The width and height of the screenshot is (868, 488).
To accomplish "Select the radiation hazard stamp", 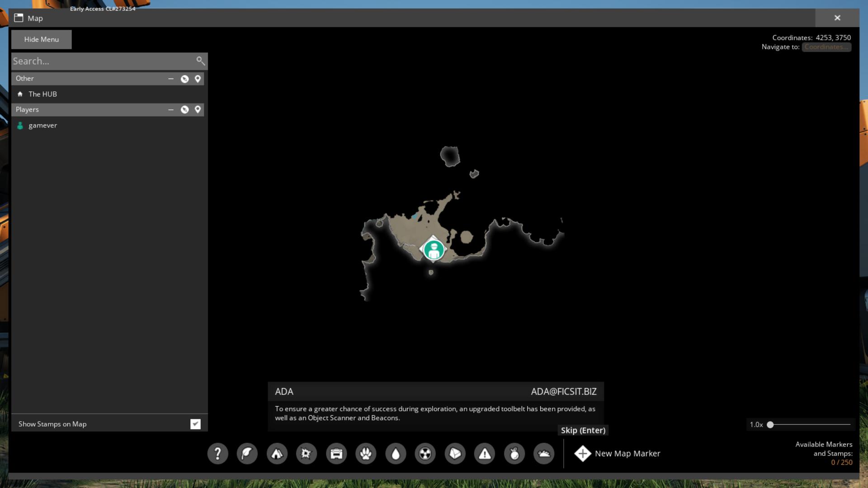I will pos(425,453).
